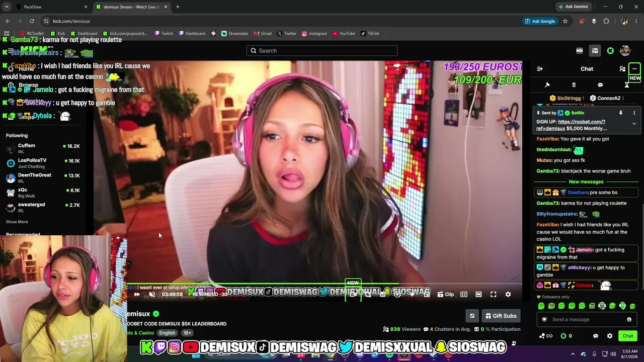Screen dimensions: 644x362
Task: Toggle closed captions on the video
Action: tap(464, 295)
